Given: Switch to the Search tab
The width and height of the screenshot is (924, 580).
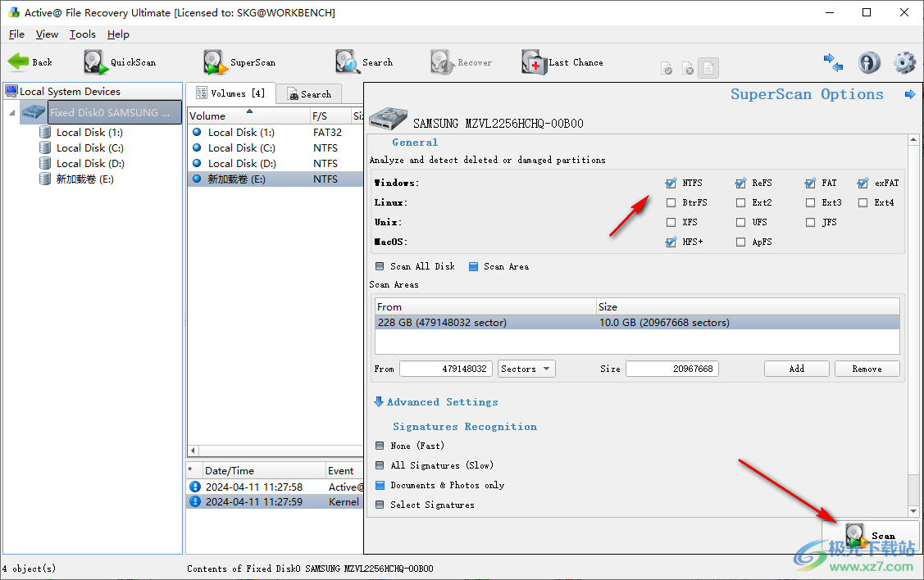Looking at the screenshot, I should click(309, 93).
